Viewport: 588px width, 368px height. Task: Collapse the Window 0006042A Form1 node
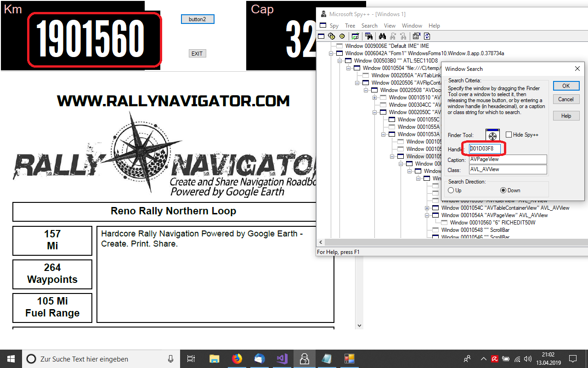pos(331,53)
